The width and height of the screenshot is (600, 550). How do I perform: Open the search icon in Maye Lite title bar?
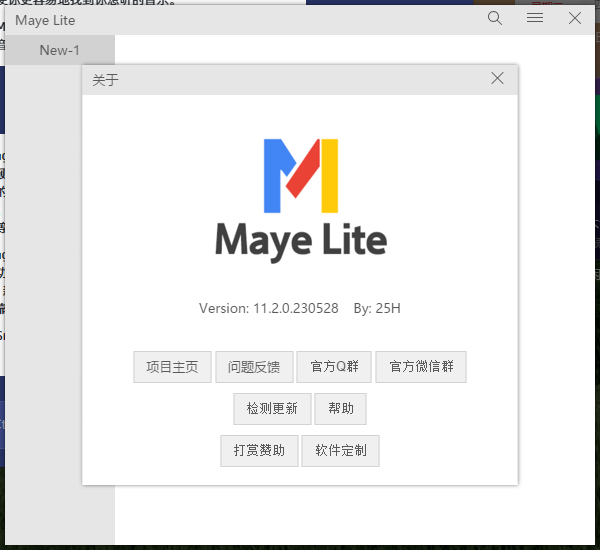click(x=495, y=18)
